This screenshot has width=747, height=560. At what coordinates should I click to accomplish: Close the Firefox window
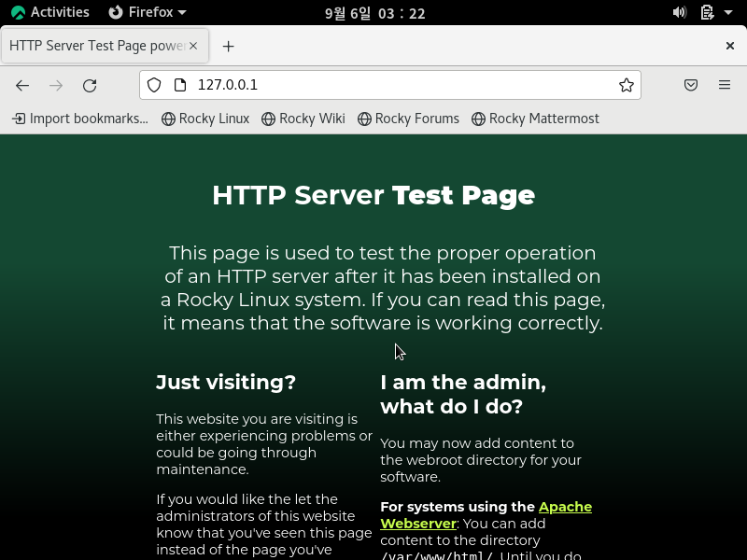click(x=730, y=46)
